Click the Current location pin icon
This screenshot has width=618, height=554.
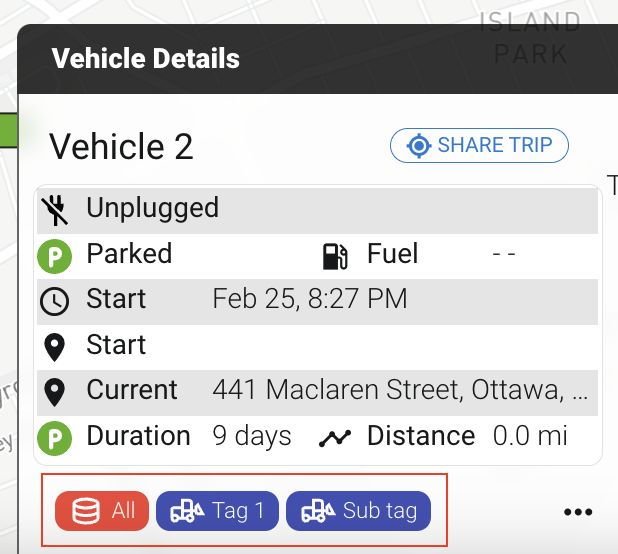point(53,391)
